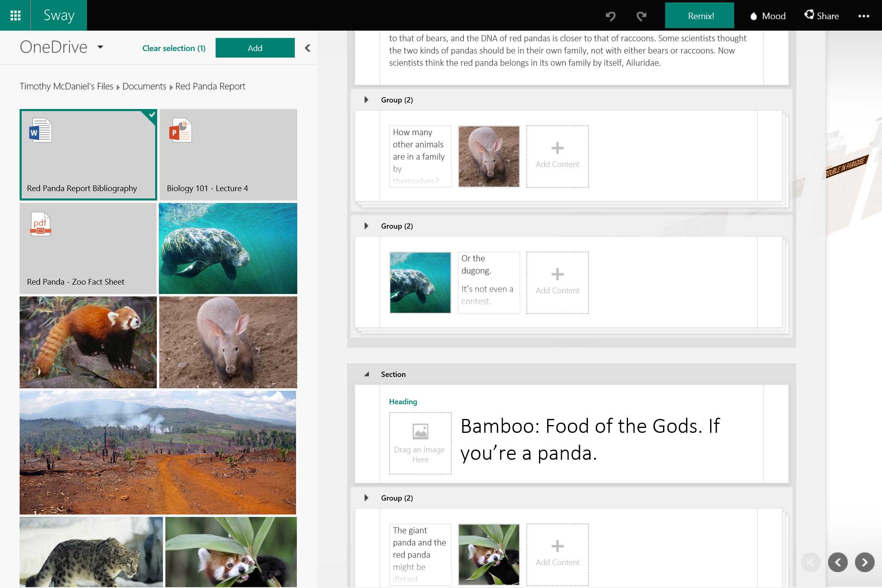Go to previous preview slide arrow

[837, 562]
